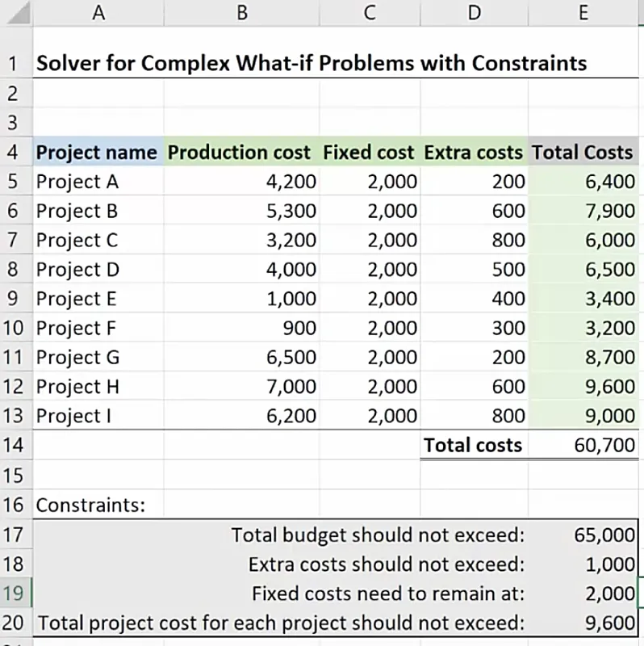Select column D header
Viewport: 644px width, 646px height.
(x=474, y=11)
